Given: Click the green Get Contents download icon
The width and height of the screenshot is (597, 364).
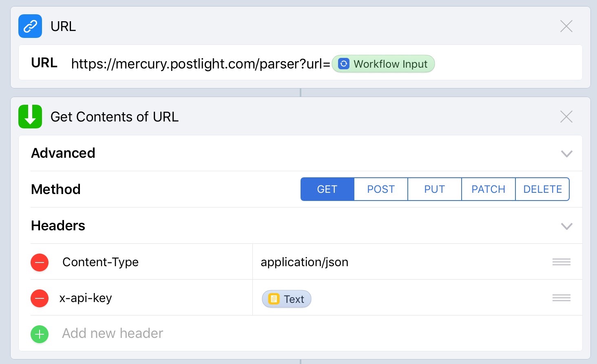Looking at the screenshot, I should click(30, 117).
